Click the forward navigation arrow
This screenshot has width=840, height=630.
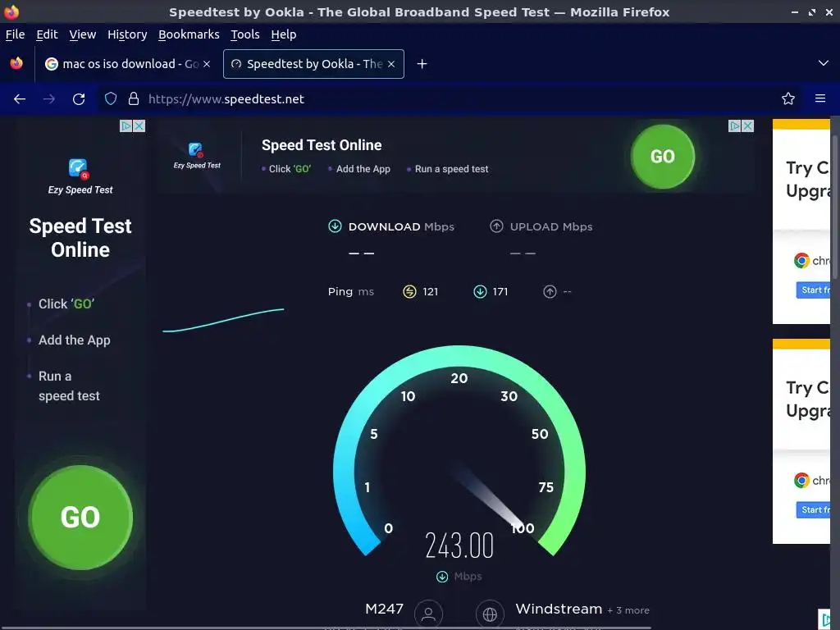coord(49,99)
